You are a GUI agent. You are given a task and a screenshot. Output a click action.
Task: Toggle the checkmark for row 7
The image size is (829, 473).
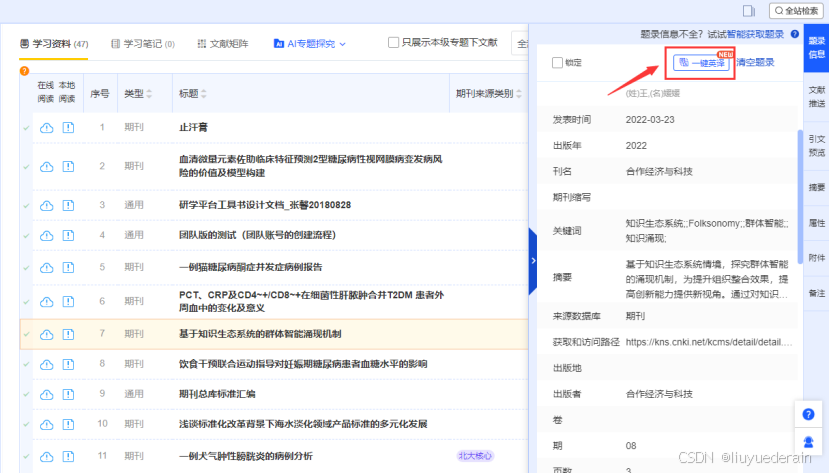(x=26, y=335)
